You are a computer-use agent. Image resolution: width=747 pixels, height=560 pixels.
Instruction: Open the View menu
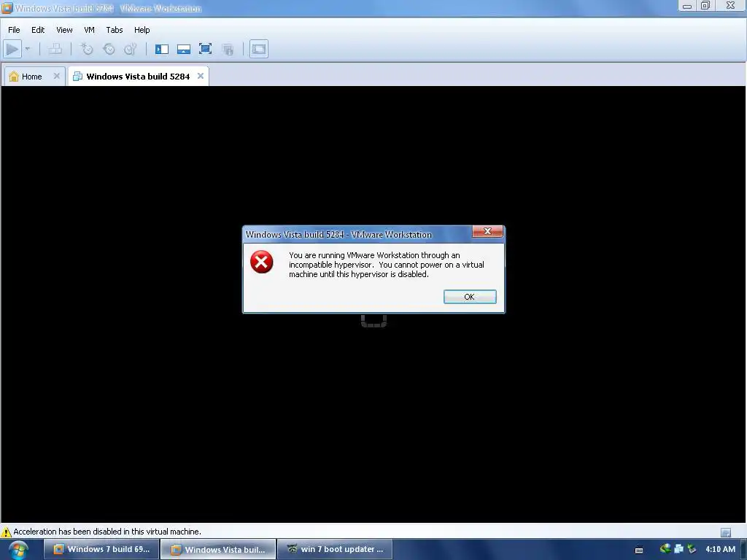(x=64, y=29)
